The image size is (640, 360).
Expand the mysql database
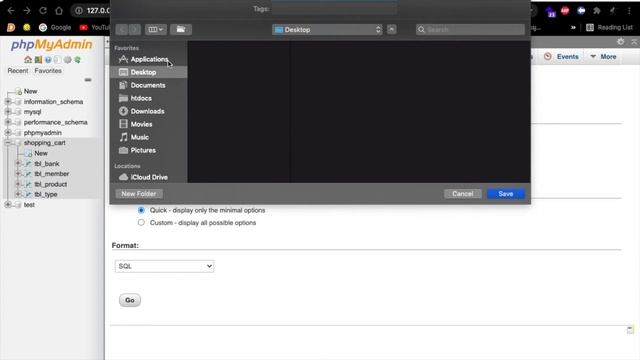(x=8, y=112)
